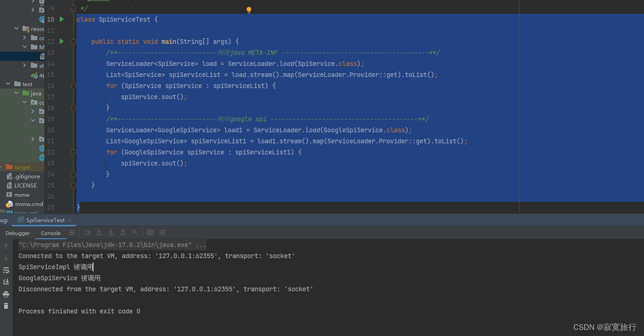Click 'ServiceLoader.load(SpiService.class)' on line 14
Viewport: 644px width, 336px height.
coord(294,64)
